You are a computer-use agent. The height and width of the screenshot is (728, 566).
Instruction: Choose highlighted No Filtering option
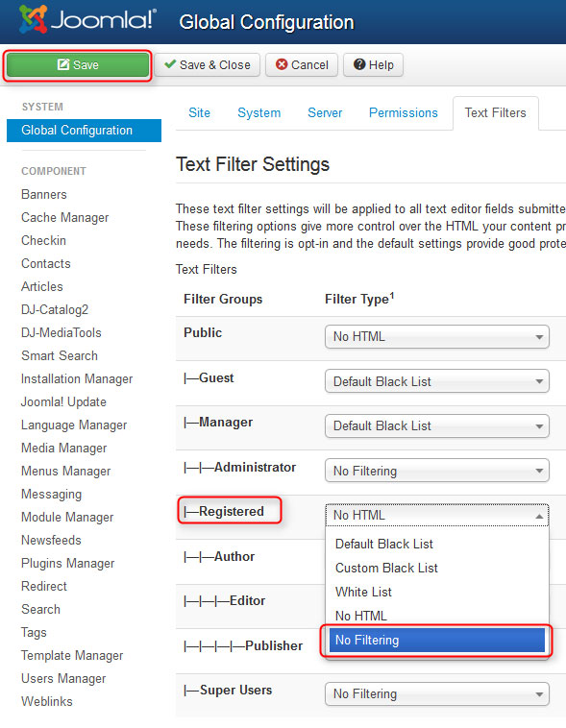tap(437, 641)
